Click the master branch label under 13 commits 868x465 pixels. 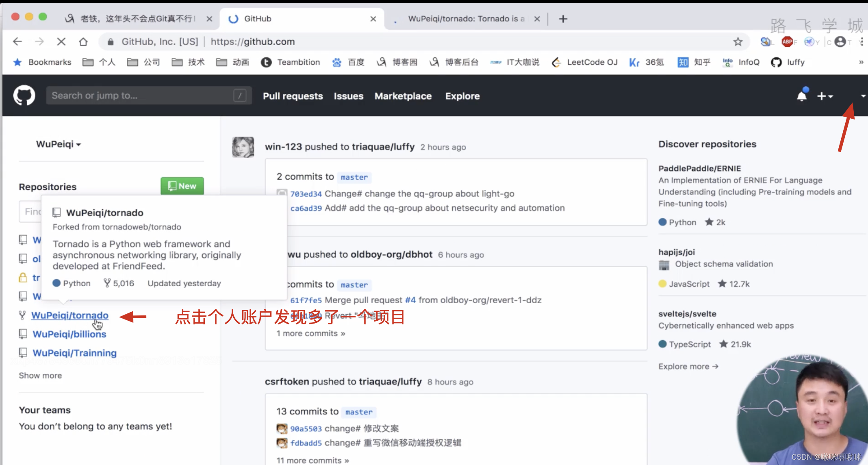click(359, 412)
